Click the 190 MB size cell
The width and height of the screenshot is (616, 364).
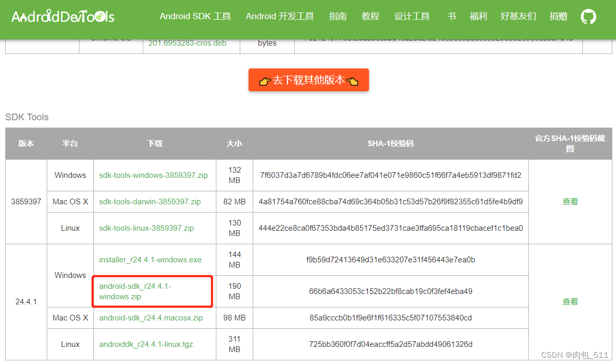(235, 291)
